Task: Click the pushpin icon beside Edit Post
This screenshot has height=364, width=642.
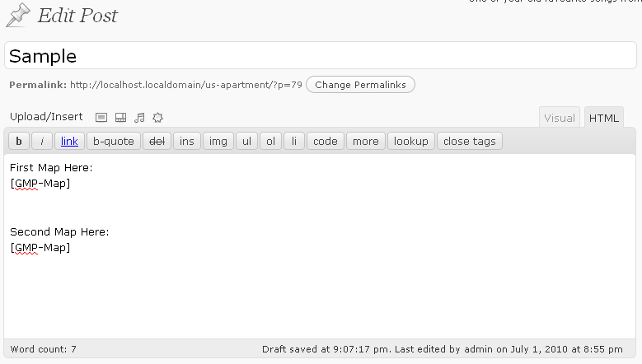Action: click(x=18, y=15)
